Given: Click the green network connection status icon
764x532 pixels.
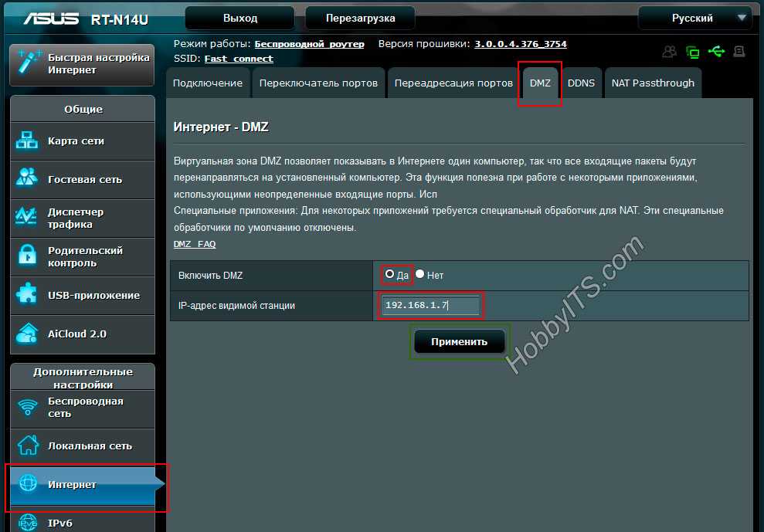Looking at the screenshot, I should 693,52.
